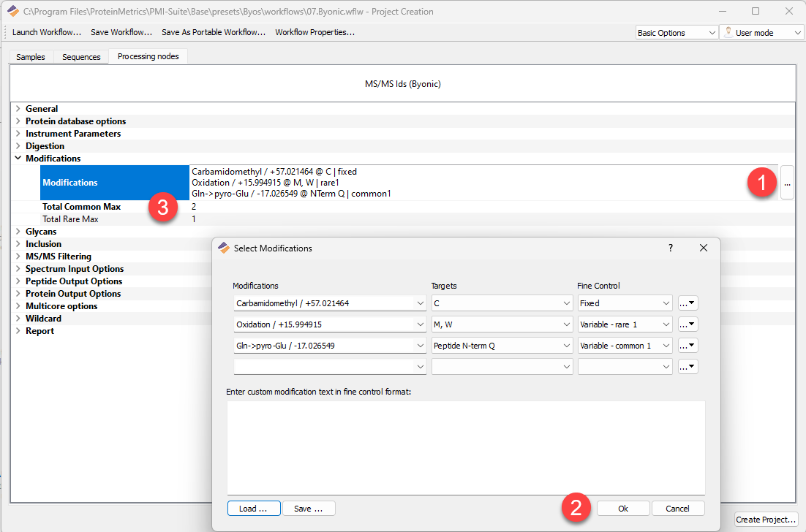Click the app icon in the title bar
Image resolution: width=806 pixels, height=532 pixels.
click(x=13, y=11)
